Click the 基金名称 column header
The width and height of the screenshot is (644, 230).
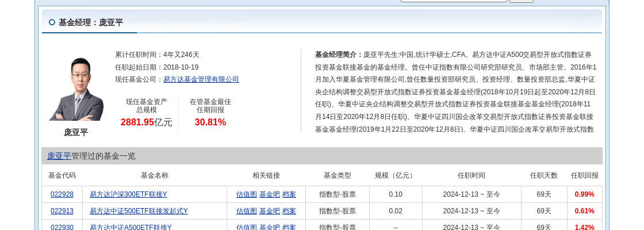point(155,175)
